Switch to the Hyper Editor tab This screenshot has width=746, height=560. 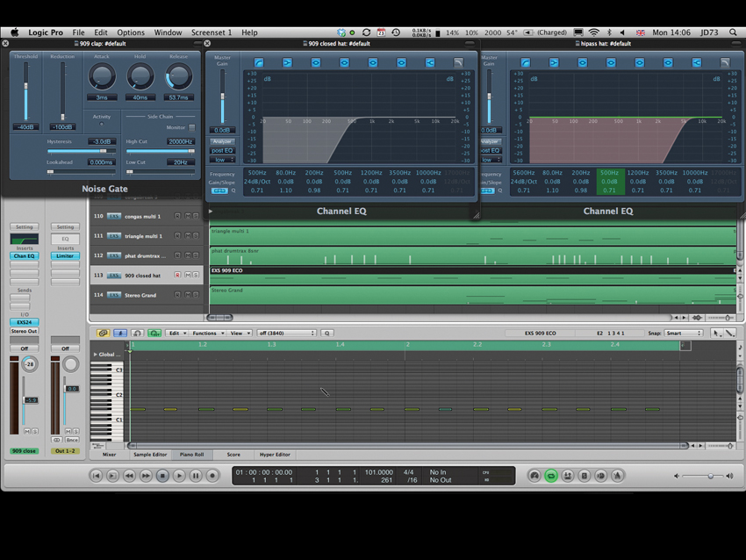point(275,455)
